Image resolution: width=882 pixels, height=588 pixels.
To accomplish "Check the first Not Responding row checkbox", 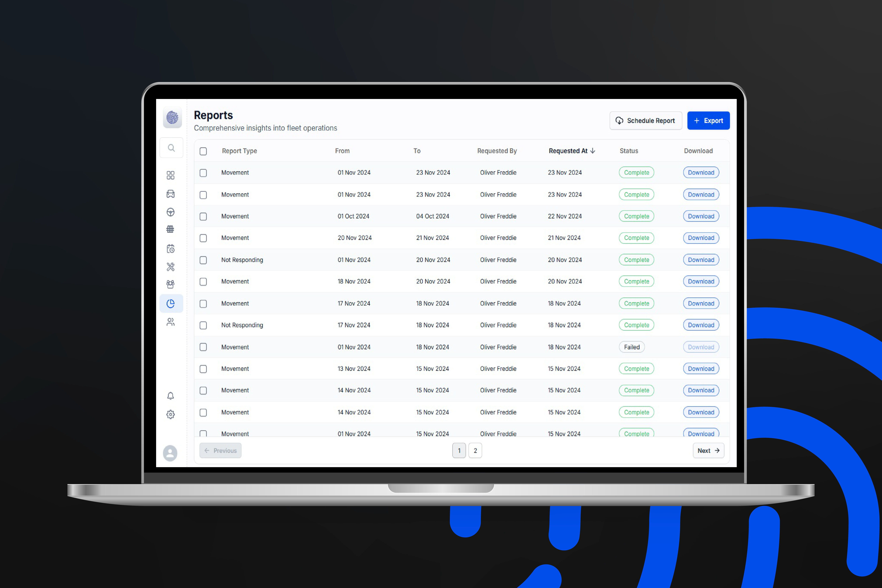I will tap(203, 260).
